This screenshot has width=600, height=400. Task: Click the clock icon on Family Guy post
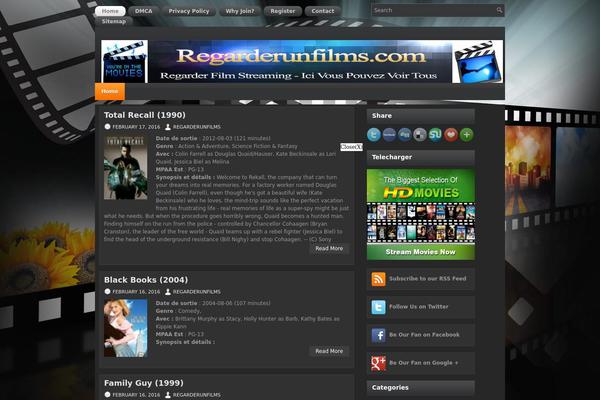pos(108,395)
